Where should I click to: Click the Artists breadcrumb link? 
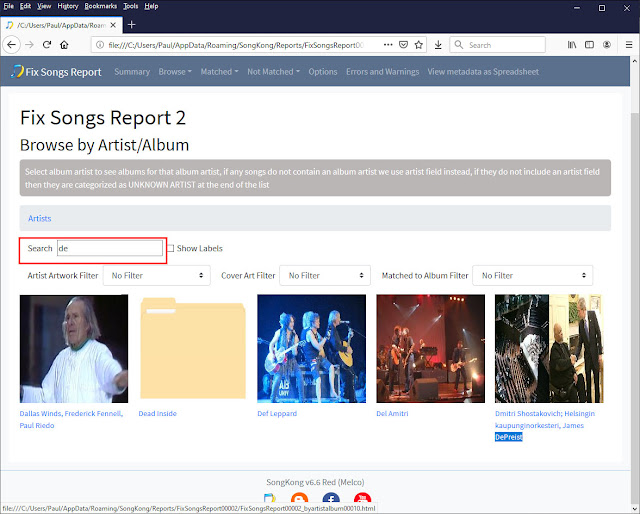40,218
